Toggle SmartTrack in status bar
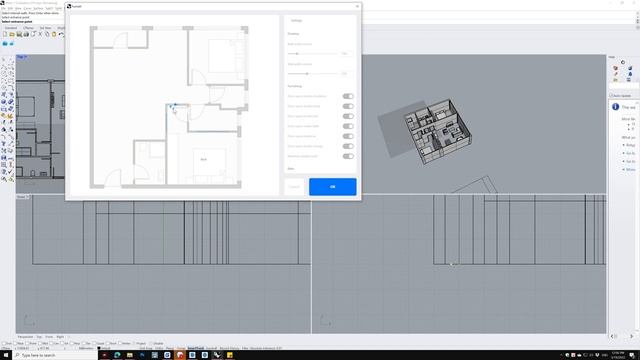The height and width of the screenshot is (360, 640). (196, 348)
